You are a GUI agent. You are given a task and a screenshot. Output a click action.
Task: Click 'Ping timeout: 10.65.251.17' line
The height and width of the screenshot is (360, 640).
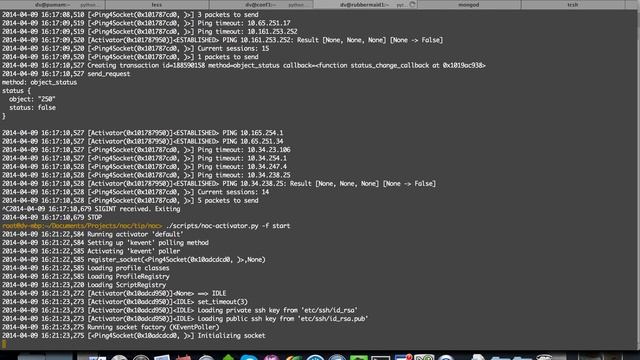coord(146,23)
